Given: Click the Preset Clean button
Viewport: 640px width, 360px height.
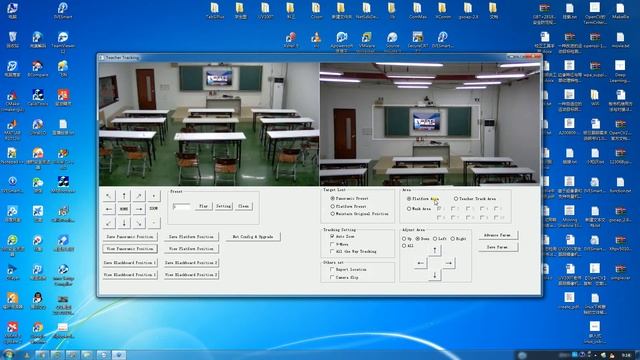Looking at the screenshot, I should click(x=243, y=207).
